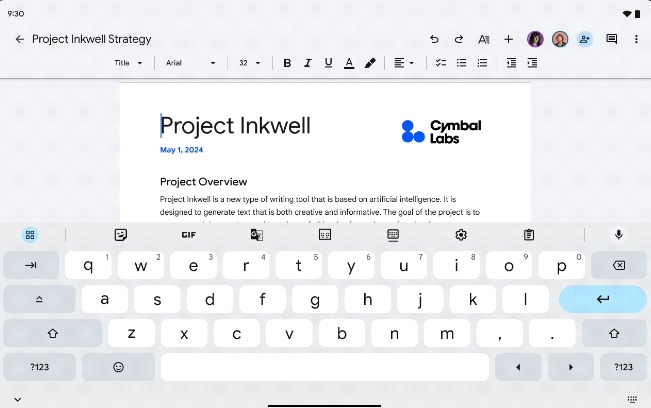This screenshot has height=408, width=651.
Task: Switch to symbols with left ?123 key
Action: tap(39, 367)
